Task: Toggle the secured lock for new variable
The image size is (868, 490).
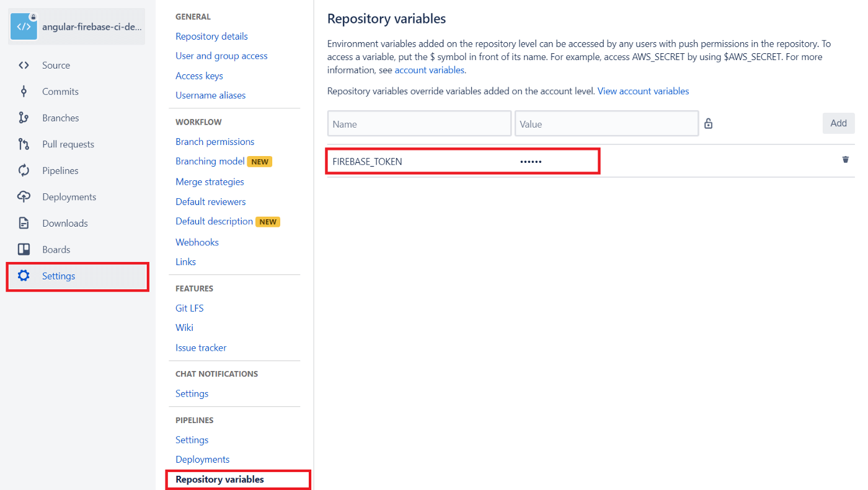Action: (x=708, y=124)
